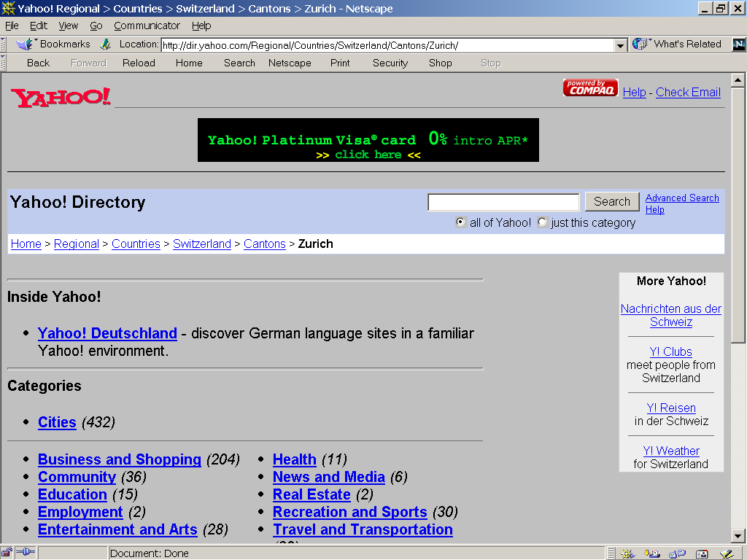Click the Netscape toolbar button
The height and width of the screenshot is (560, 747).
290,63
